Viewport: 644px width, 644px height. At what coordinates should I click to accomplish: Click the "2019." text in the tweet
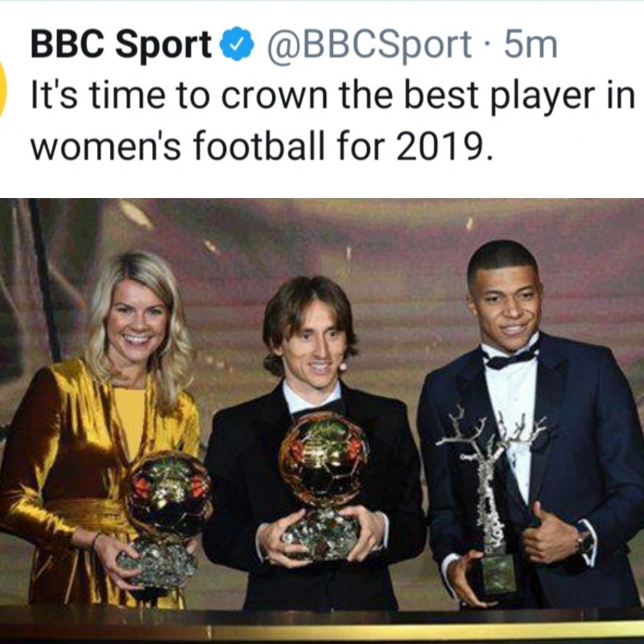pos(444,147)
